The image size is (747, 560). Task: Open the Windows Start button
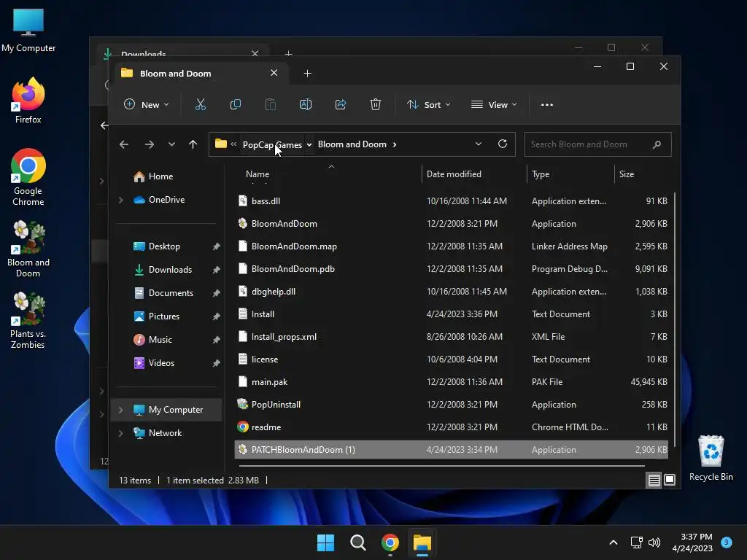tap(326, 542)
